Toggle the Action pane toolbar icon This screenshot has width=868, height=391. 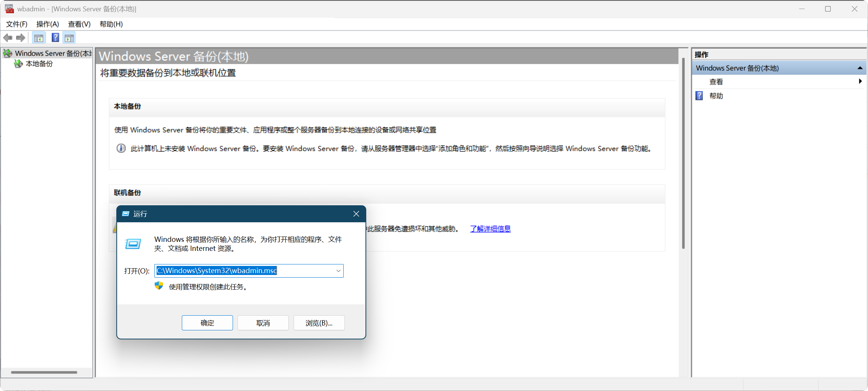pos(69,38)
